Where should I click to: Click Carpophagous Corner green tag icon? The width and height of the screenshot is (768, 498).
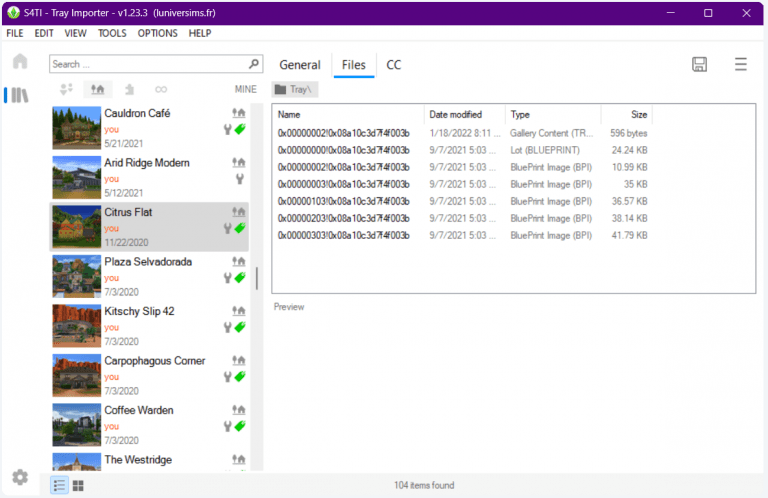click(240, 377)
